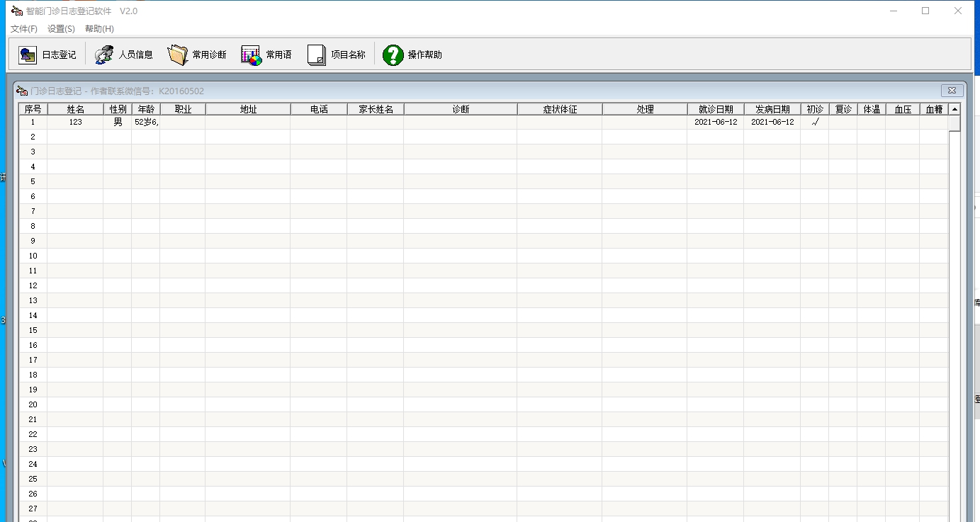Select row number 10
The width and height of the screenshot is (980, 522).
coord(33,256)
